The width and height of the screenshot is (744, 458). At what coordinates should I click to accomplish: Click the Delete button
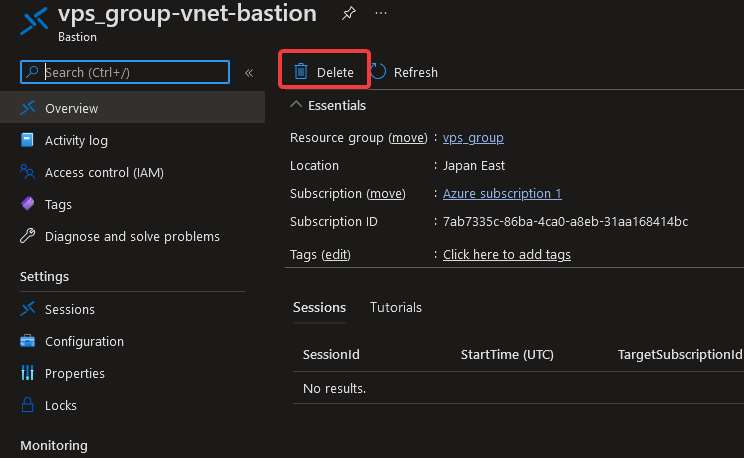tap(324, 70)
